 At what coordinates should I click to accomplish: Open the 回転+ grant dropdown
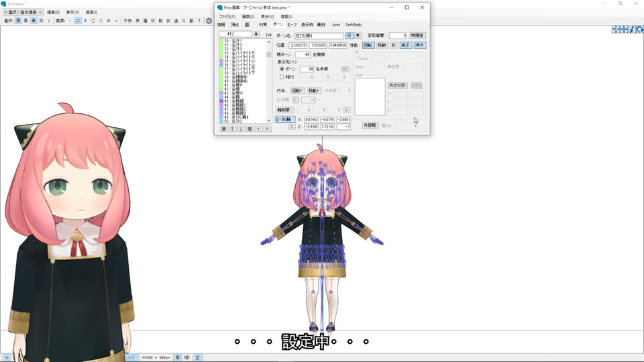pyautogui.click(x=297, y=90)
